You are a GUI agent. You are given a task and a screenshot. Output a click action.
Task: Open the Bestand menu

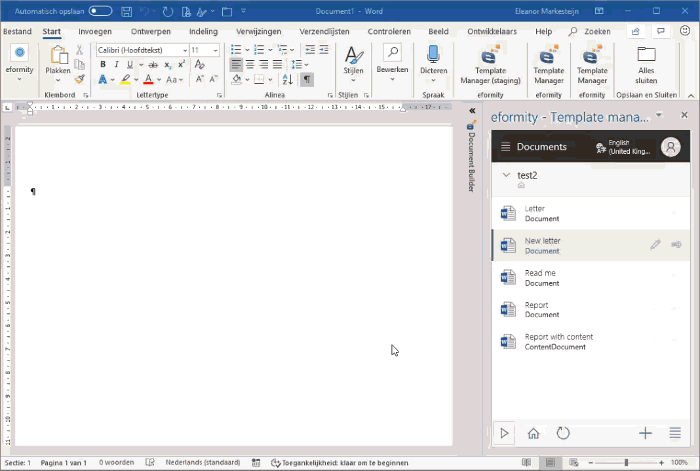click(x=17, y=31)
